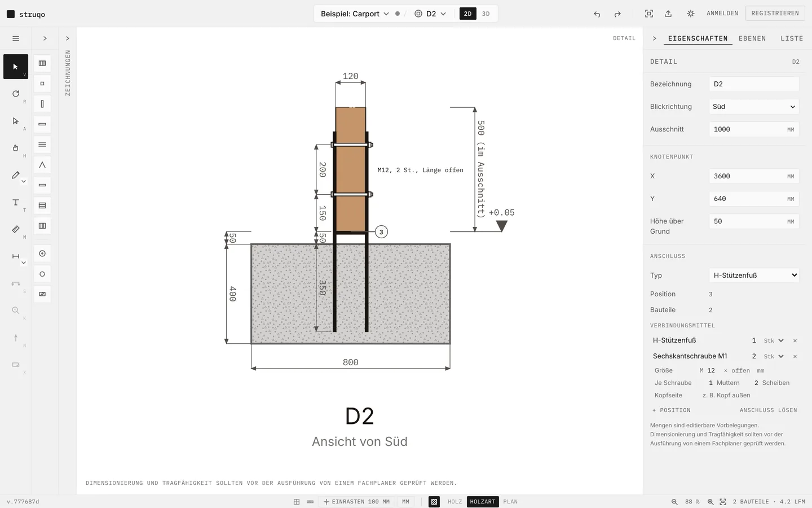The width and height of the screenshot is (812, 508).
Task: Collapse the right properties panel chevron
Action: (x=655, y=38)
